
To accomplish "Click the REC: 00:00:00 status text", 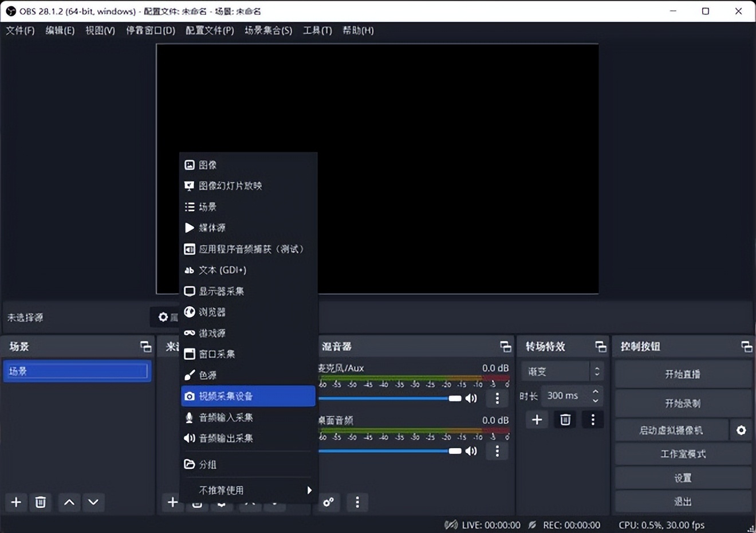I will click(x=572, y=525).
